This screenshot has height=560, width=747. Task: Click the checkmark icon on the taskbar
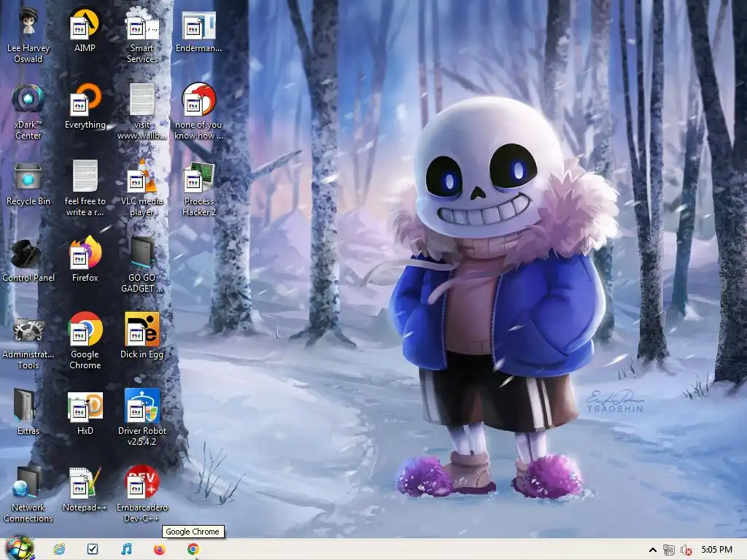93,550
